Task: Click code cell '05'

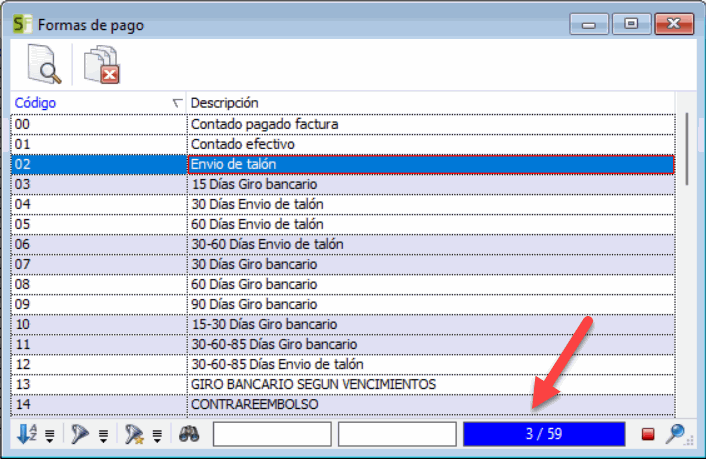Action: (99, 224)
